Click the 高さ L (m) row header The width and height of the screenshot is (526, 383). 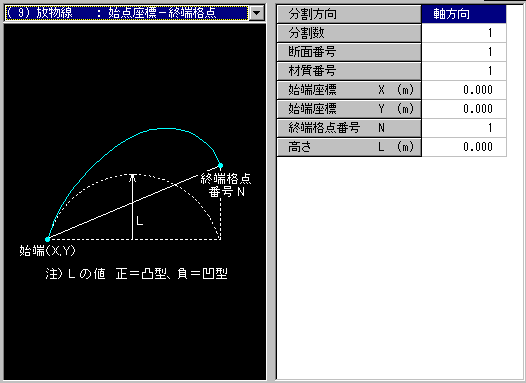pos(349,147)
